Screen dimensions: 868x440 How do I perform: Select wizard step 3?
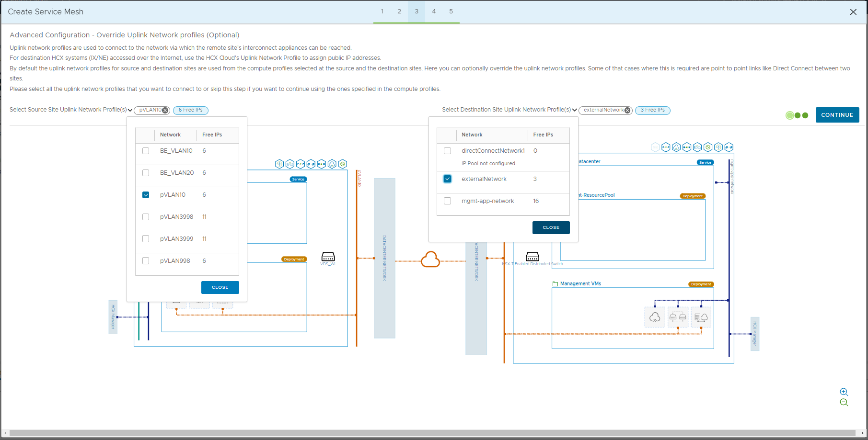click(417, 11)
